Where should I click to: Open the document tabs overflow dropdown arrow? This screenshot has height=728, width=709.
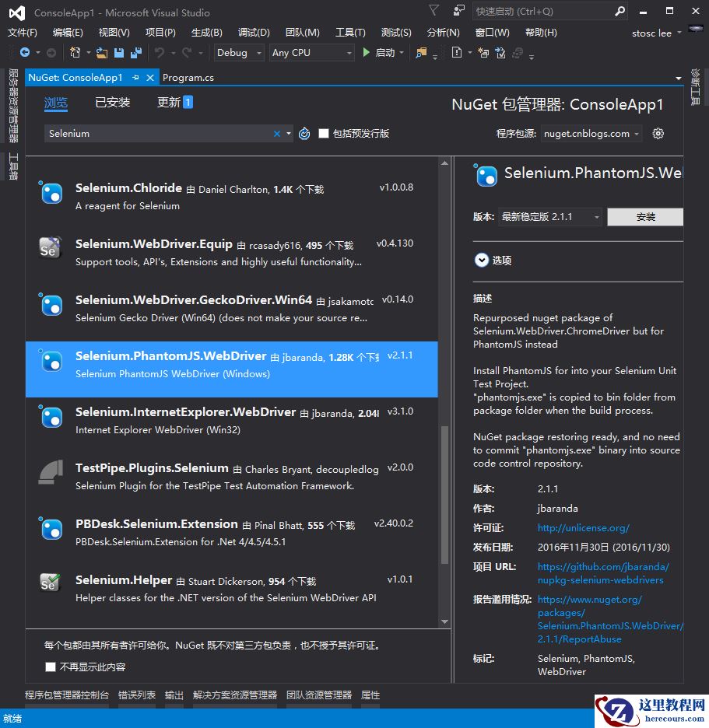point(679,78)
